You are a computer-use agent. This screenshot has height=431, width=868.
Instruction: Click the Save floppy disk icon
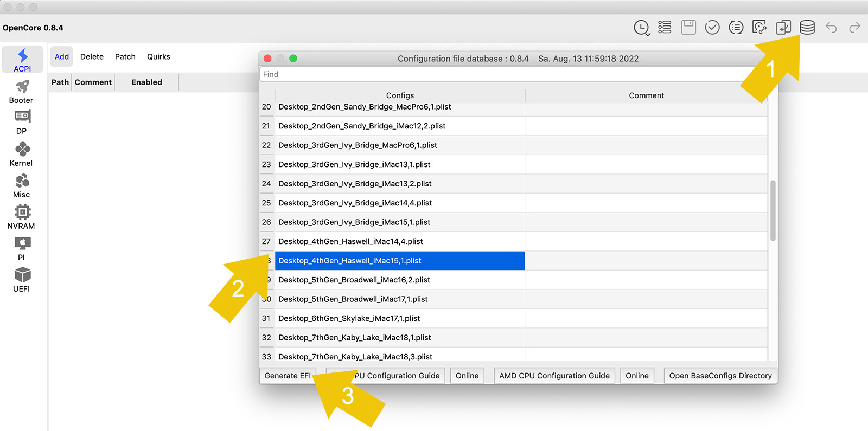click(x=688, y=27)
